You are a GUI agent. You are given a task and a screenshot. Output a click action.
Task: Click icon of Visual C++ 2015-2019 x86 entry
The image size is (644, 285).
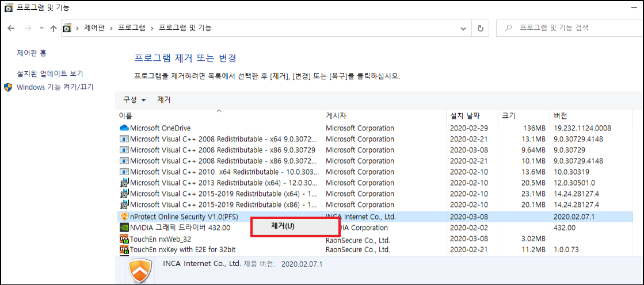coord(124,204)
